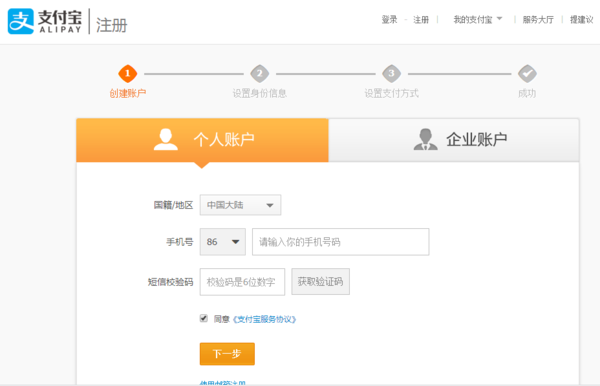Click the 下一步 button

227,354
